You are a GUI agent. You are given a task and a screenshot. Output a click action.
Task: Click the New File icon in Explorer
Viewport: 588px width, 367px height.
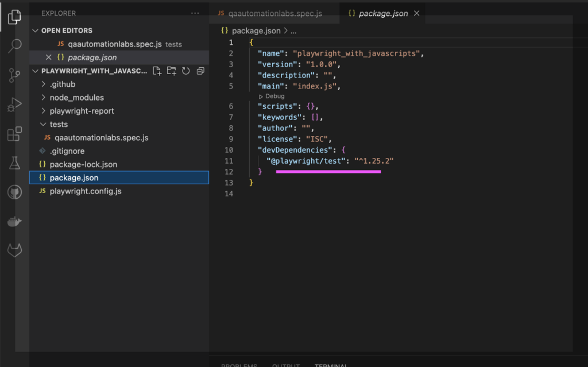pos(156,71)
